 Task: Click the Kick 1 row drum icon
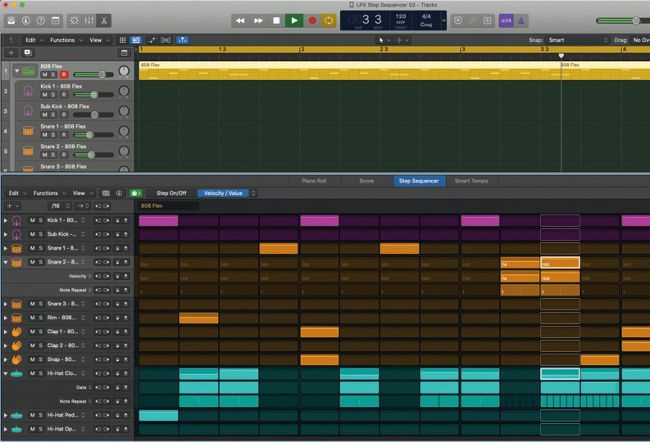tap(17, 220)
